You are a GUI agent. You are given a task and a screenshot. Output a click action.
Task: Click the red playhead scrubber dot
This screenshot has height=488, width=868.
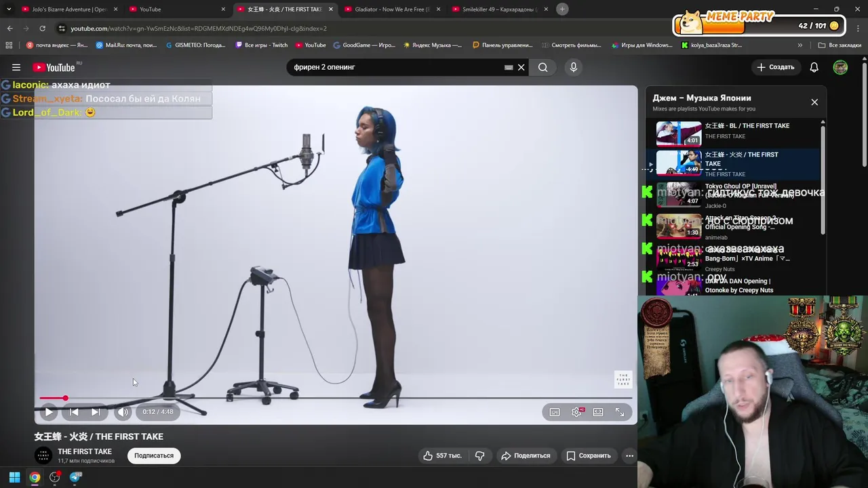click(65, 398)
